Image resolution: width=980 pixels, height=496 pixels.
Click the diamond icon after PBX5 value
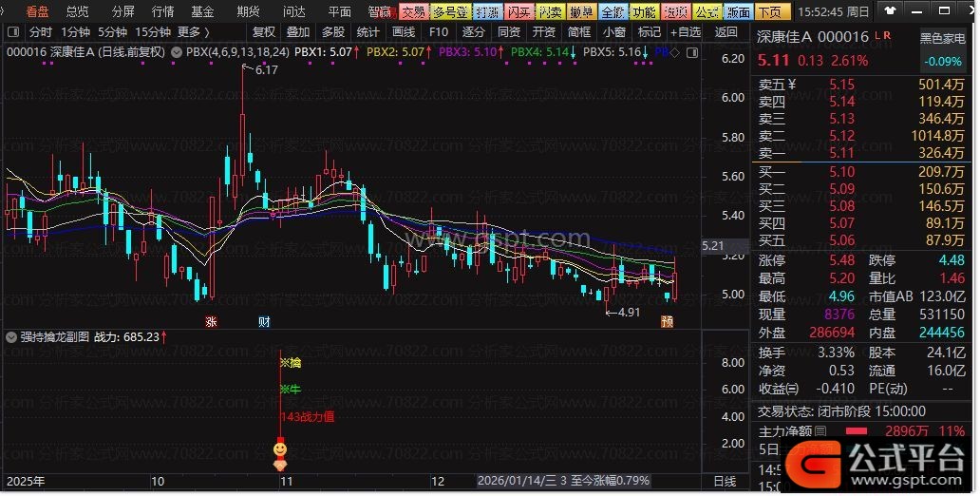coord(673,52)
